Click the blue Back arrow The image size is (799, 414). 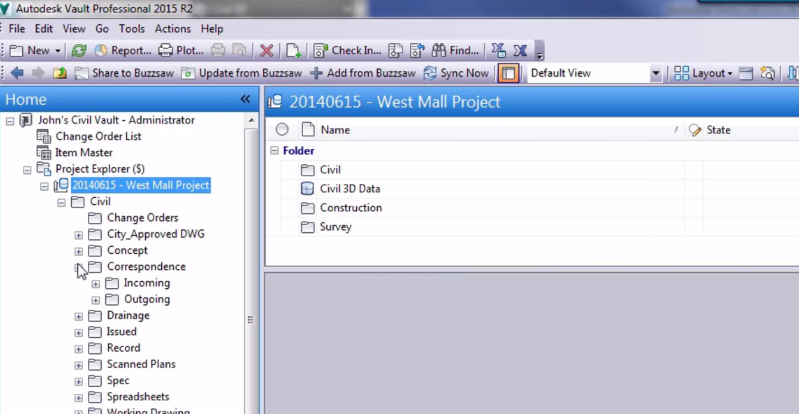[x=17, y=73]
